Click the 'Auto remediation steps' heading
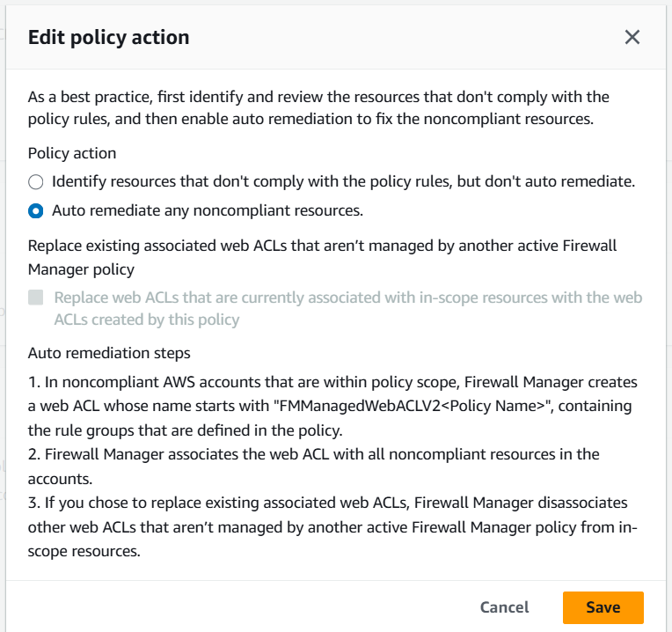This screenshot has height=632, width=672. pyautogui.click(x=109, y=353)
